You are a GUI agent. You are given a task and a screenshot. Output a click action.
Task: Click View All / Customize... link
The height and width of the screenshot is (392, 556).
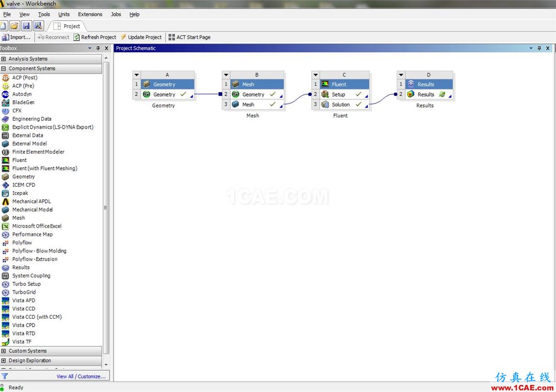coord(81,376)
